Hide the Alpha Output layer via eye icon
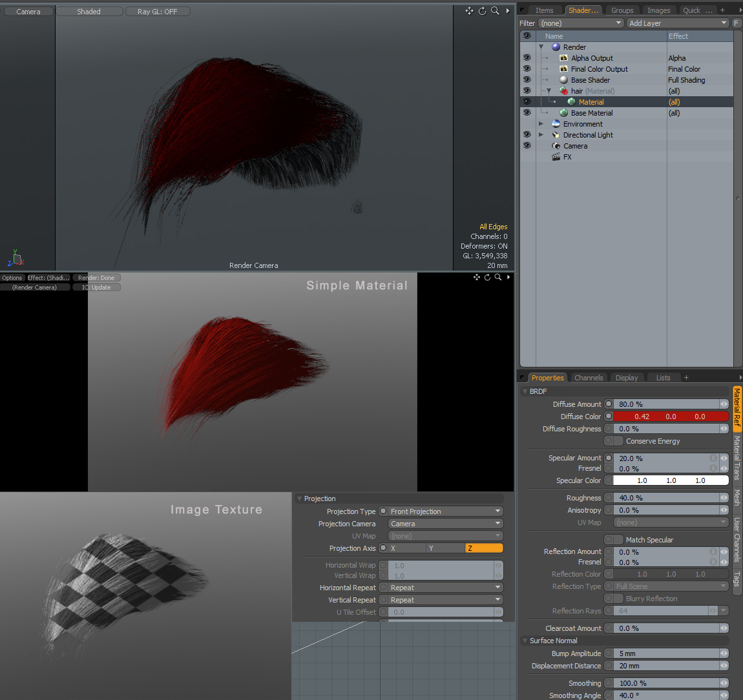This screenshot has width=743, height=700. click(527, 57)
